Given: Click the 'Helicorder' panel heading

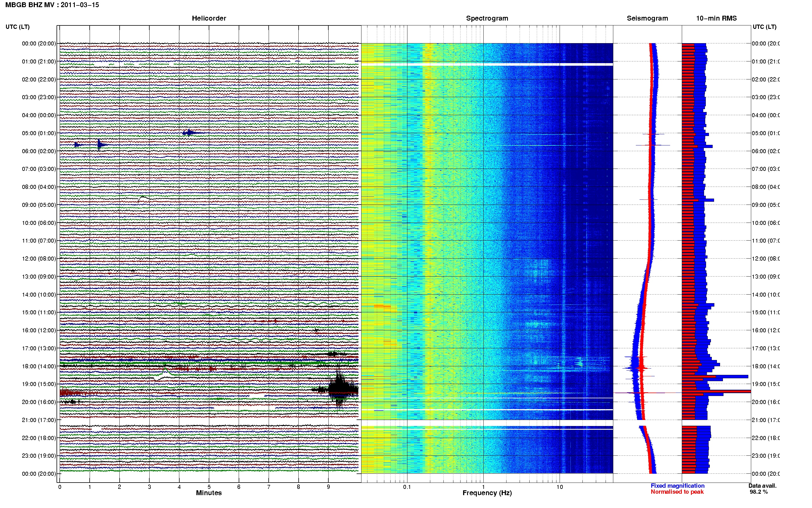Looking at the screenshot, I should (209, 19).
